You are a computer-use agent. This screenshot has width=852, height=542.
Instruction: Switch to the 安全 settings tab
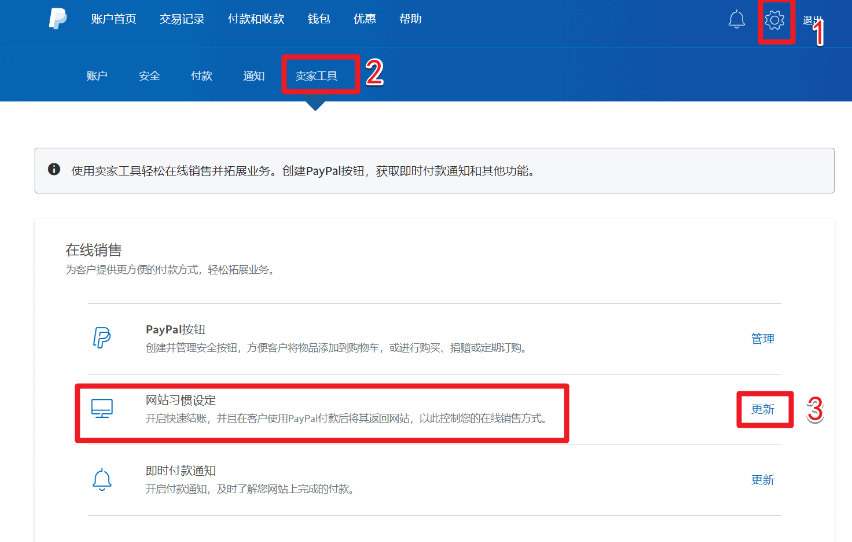[x=149, y=76]
